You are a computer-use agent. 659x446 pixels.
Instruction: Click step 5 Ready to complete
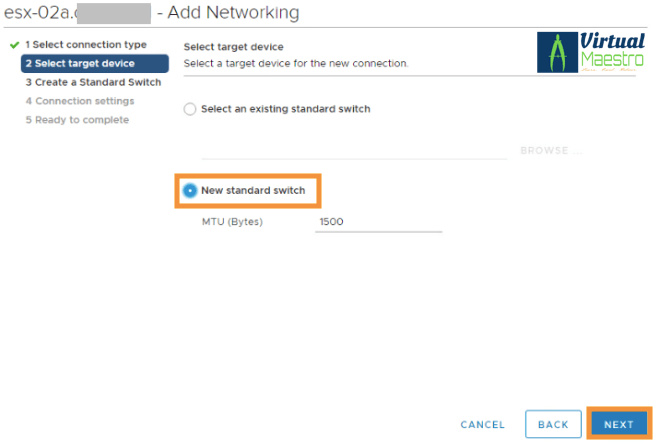point(77,120)
